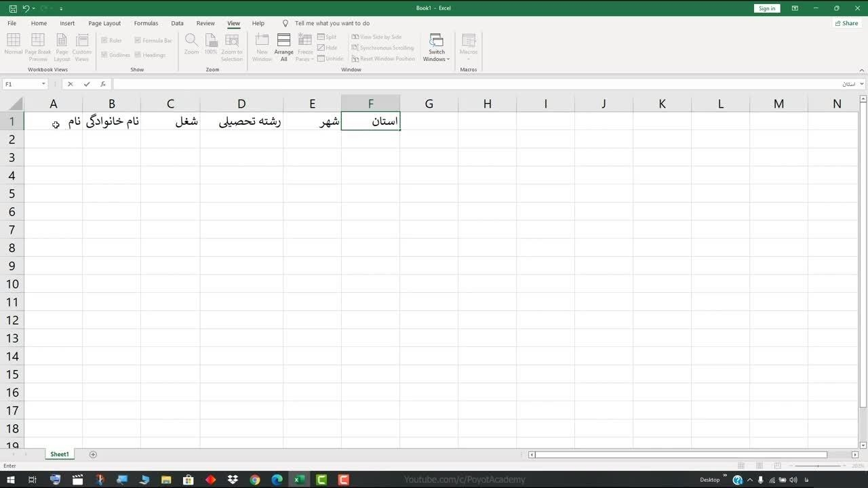Click the Sign in button
868x488 pixels.
767,8
